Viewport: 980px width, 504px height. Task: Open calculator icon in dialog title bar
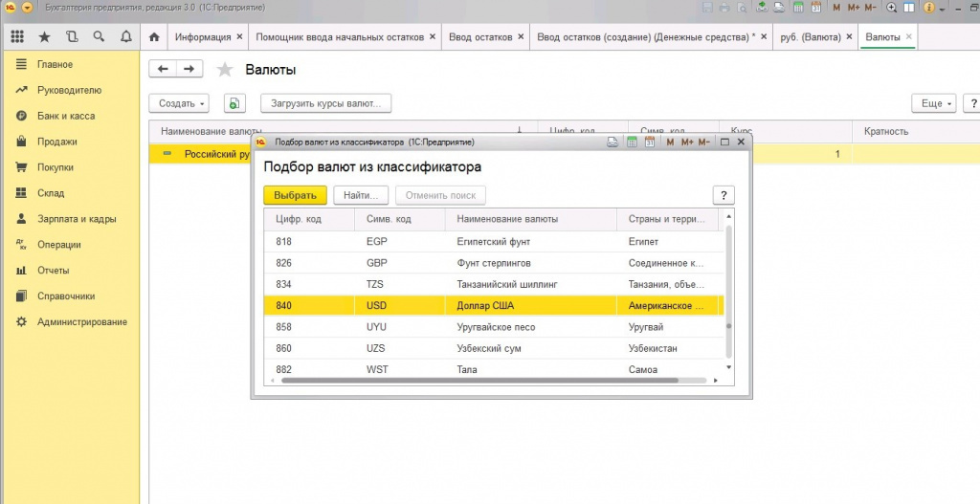click(x=632, y=142)
